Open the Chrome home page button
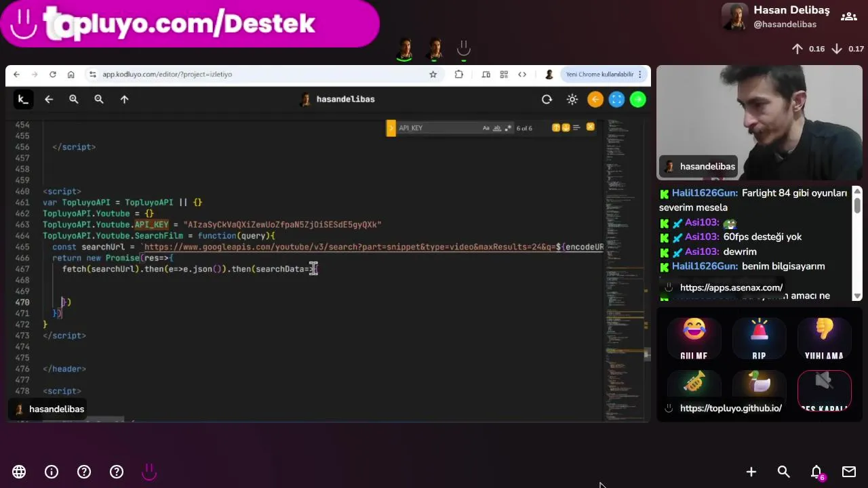The width and height of the screenshot is (868, 488). (71, 75)
